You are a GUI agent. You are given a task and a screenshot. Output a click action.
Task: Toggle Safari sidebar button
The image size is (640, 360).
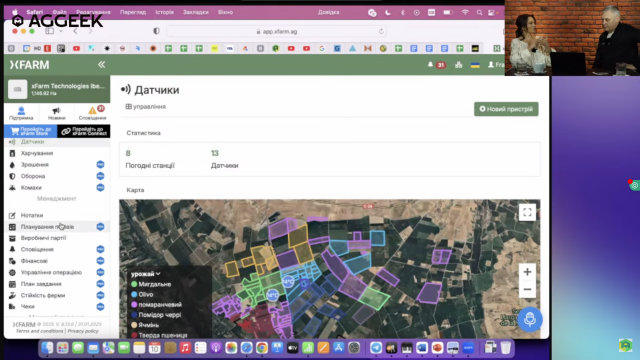click(49, 31)
